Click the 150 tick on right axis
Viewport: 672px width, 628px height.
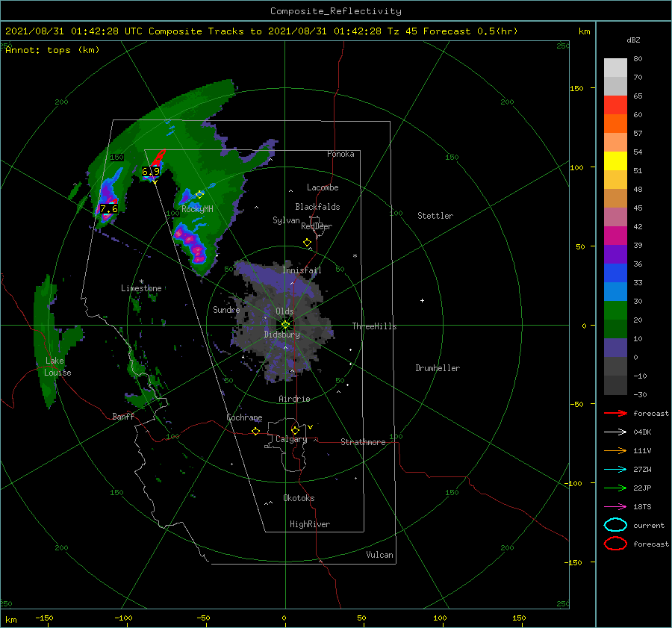coord(576,88)
